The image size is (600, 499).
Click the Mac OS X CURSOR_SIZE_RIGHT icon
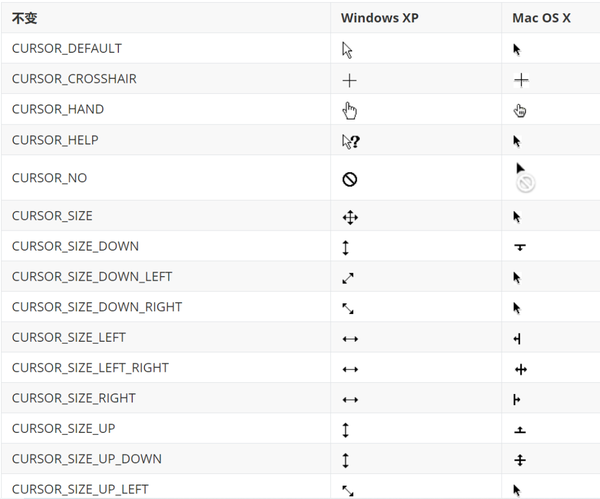click(517, 399)
